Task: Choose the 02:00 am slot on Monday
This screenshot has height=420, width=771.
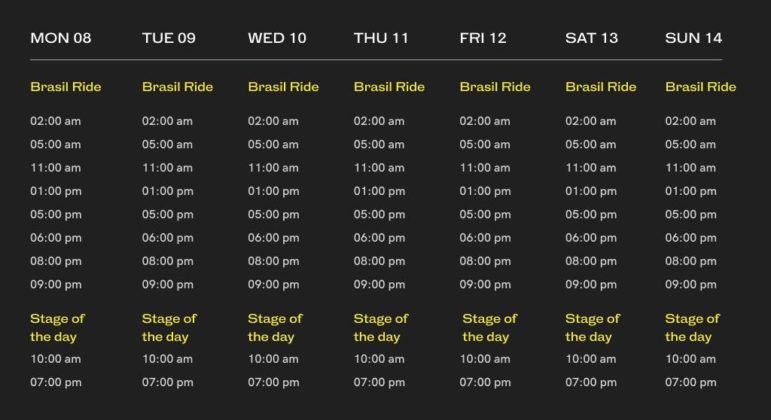Action: [56, 121]
